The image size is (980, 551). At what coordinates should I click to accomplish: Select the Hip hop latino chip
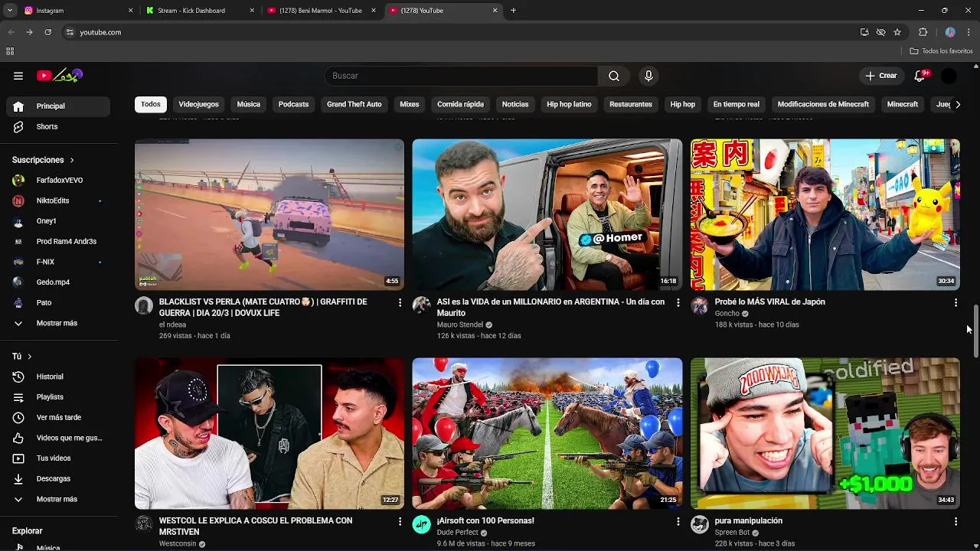[569, 104]
